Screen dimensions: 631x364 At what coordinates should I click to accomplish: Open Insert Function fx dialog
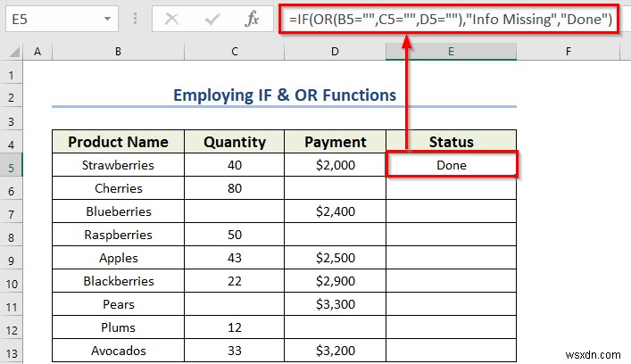253,18
